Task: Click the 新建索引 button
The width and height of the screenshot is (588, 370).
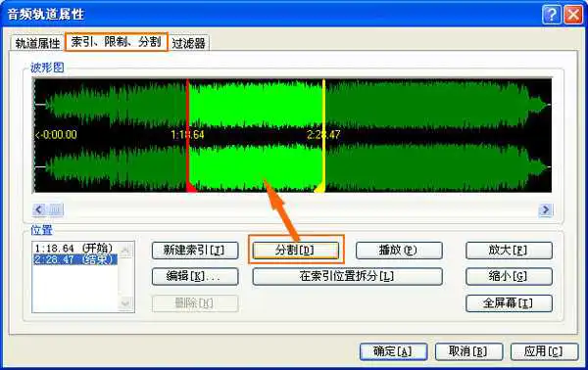Action: pyautogui.click(x=195, y=251)
